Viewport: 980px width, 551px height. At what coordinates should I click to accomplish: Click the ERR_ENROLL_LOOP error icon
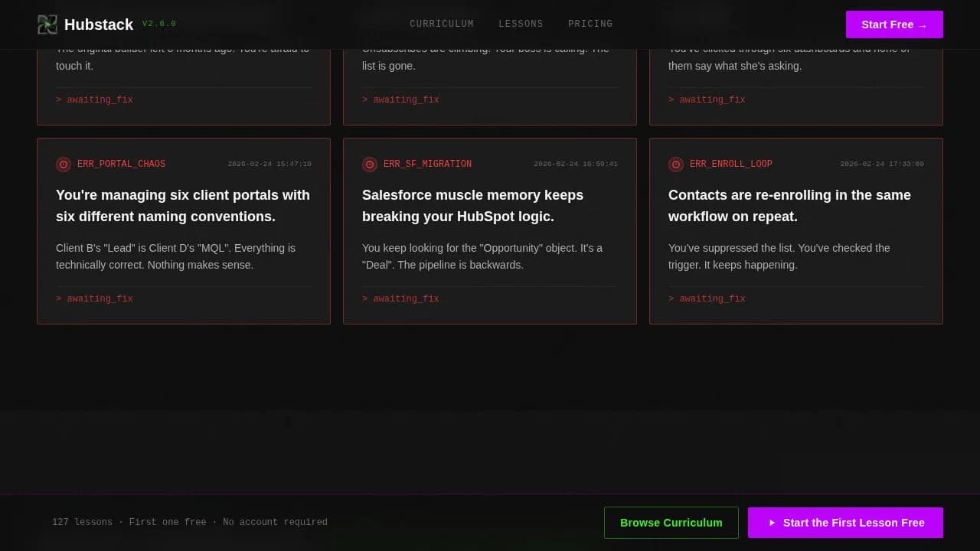click(676, 165)
